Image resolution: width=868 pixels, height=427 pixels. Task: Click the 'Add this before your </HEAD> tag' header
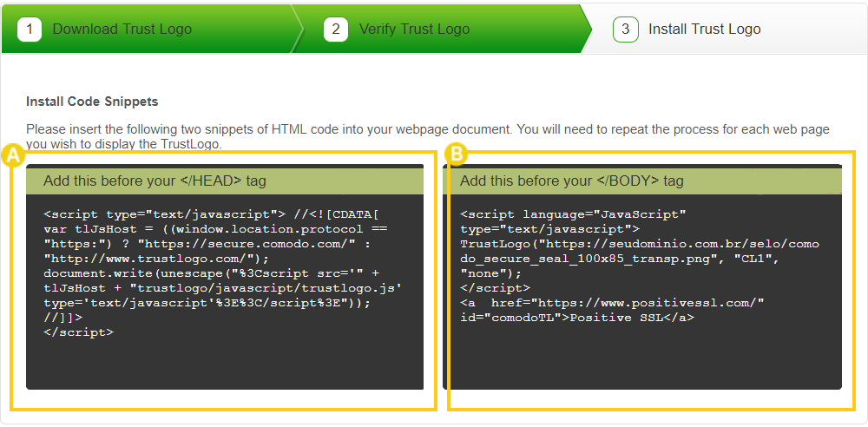coord(225,181)
